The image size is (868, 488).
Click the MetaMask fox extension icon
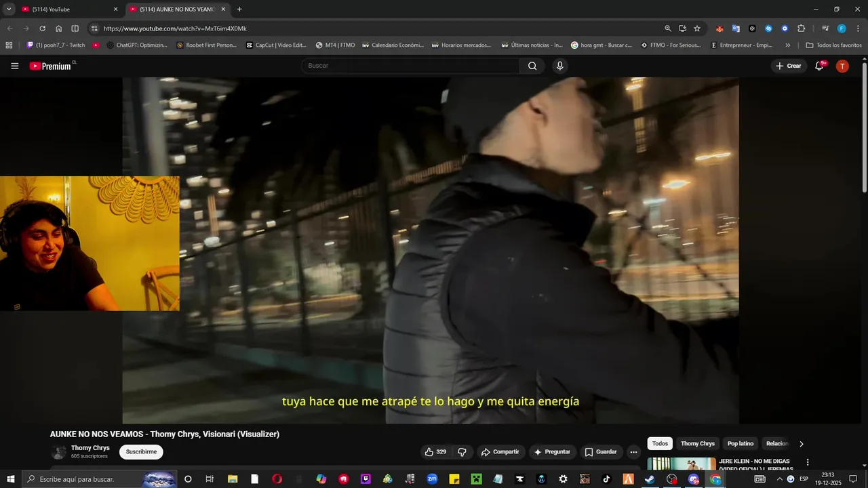pos(719,28)
